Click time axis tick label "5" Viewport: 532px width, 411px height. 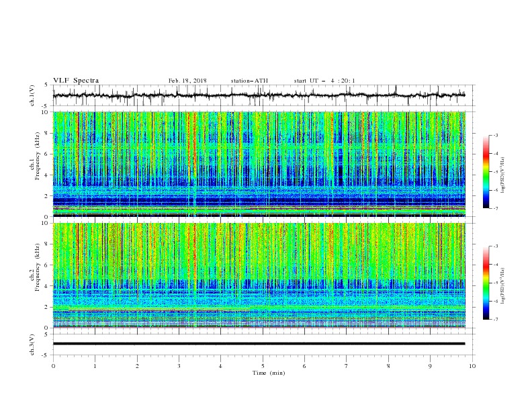click(x=263, y=366)
